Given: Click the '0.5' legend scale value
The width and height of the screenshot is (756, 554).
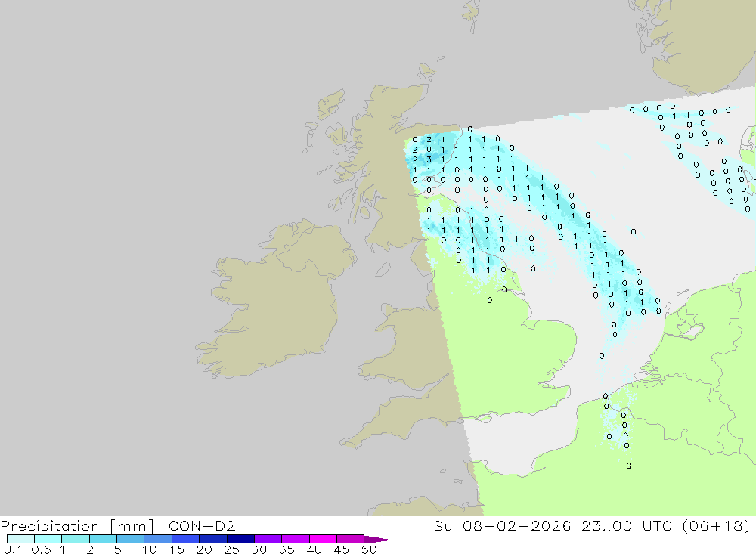Looking at the screenshot, I should pyautogui.click(x=41, y=549).
